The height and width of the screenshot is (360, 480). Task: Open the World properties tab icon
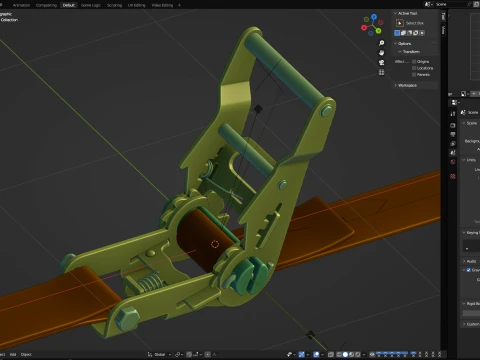tap(453, 162)
